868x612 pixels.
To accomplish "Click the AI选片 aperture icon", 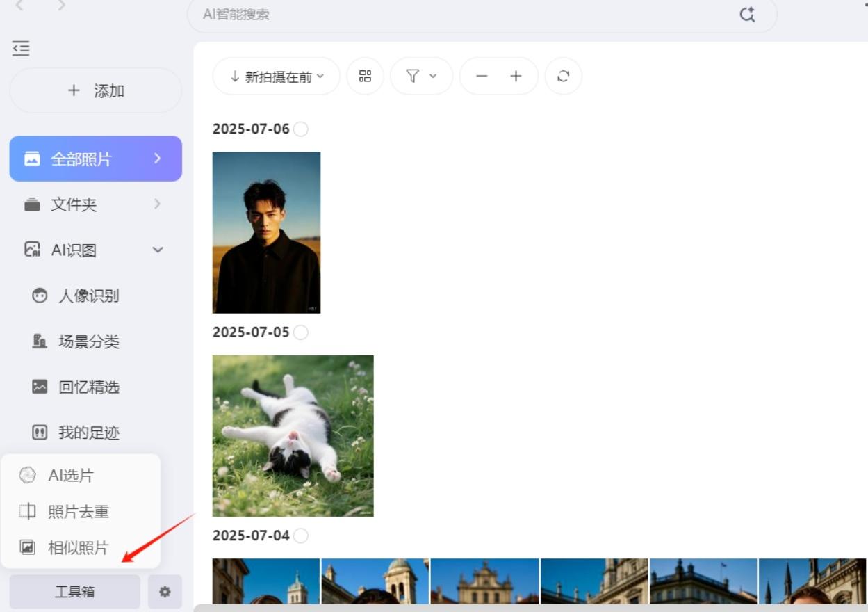I will point(27,476).
